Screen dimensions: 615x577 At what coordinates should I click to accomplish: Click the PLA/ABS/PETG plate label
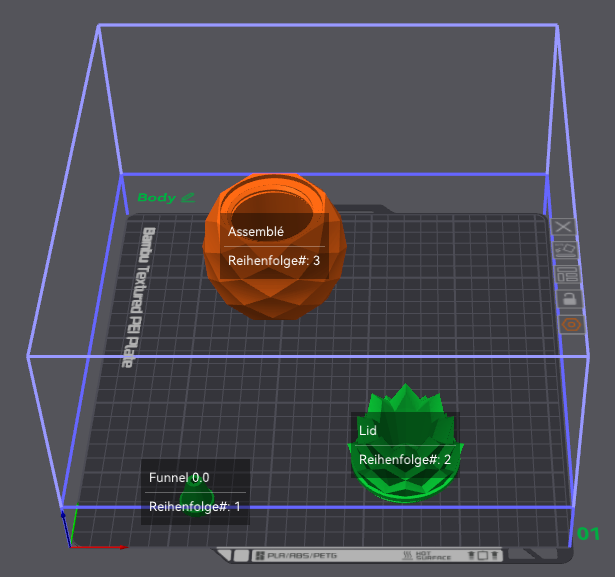coord(297,555)
